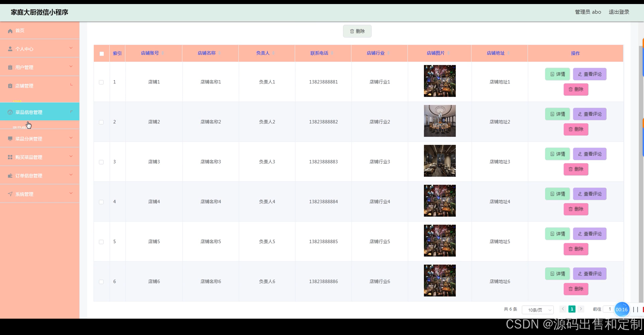Click the grid icon for 购买菜品管理
Image resolution: width=644 pixels, height=335 pixels.
pos(10,157)
